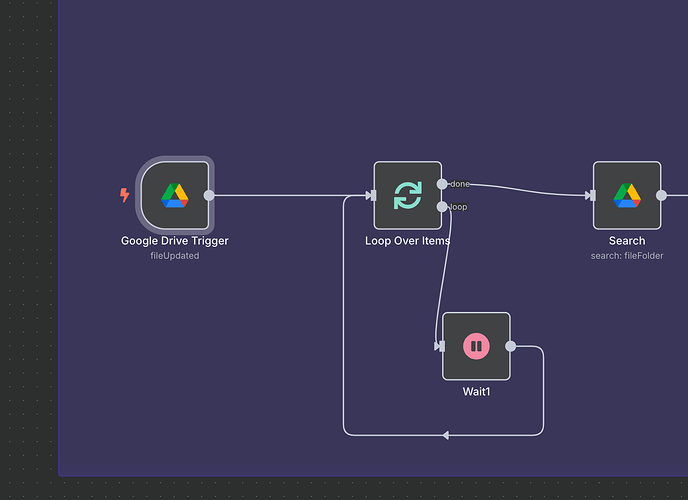
Task: Select the Google Drive Trigger node
Action: pos(175,195)
